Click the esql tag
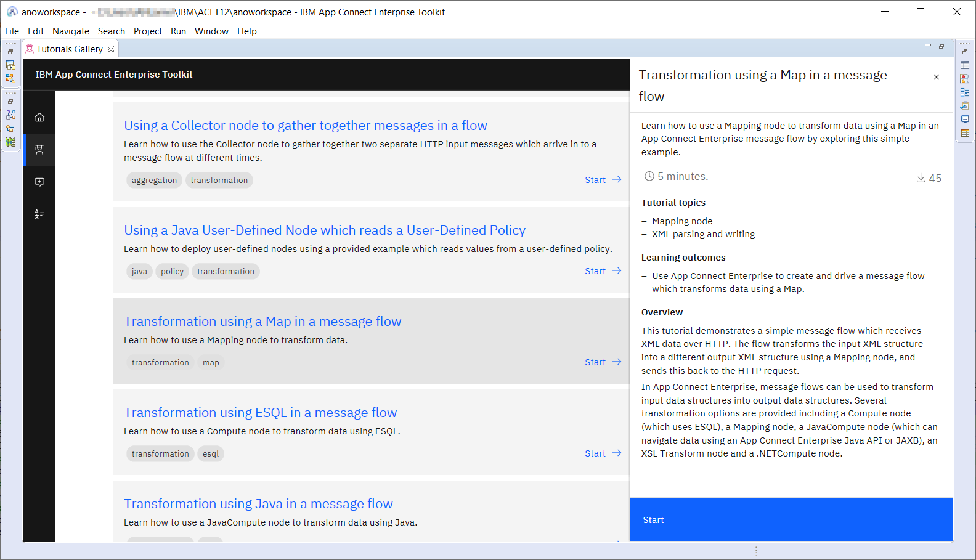 tap(211, 454)
